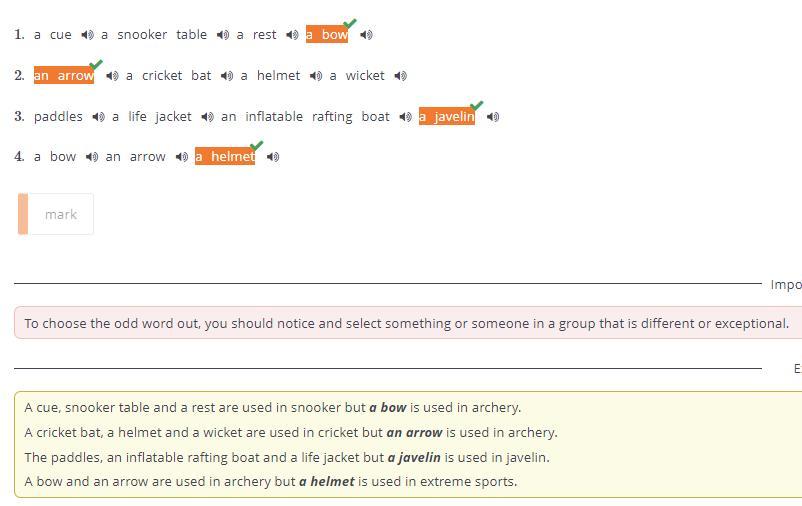The width and height of the screenshot is (802, 506).
Task: Select highlighted answer 'a bow' in row 1
Action: click(x=327, y=35)
